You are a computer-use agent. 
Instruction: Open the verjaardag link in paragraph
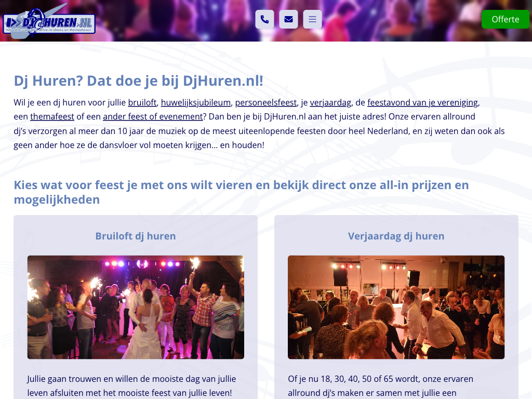point(330,102)
